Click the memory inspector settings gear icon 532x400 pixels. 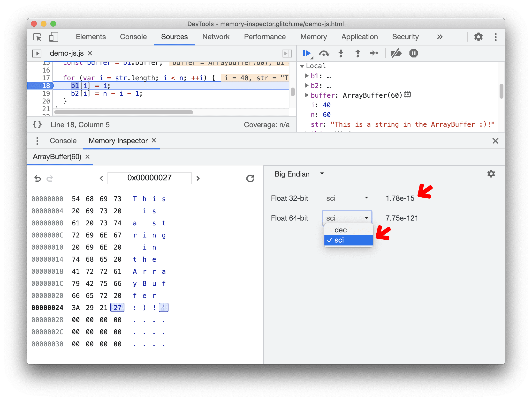pos(491,174)
